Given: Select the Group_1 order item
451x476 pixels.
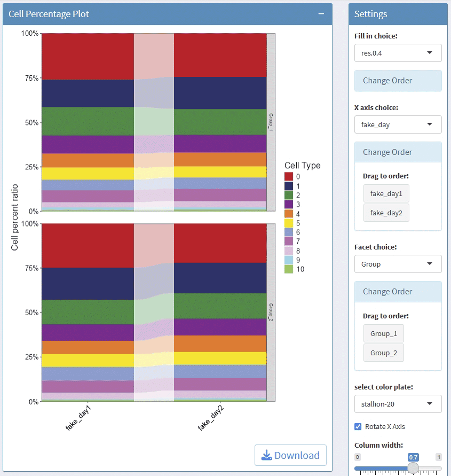Looking at the screenshot, I should coord(384,333).
